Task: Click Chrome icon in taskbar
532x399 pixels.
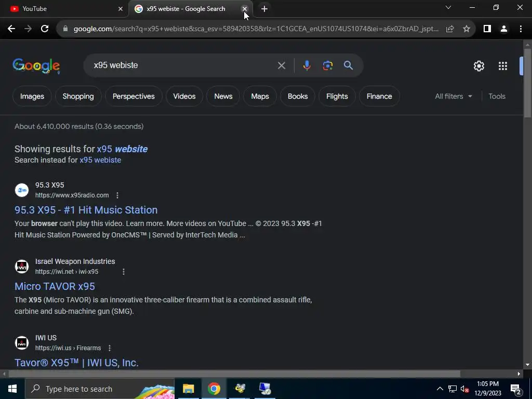Action: (x=214, y=389)
